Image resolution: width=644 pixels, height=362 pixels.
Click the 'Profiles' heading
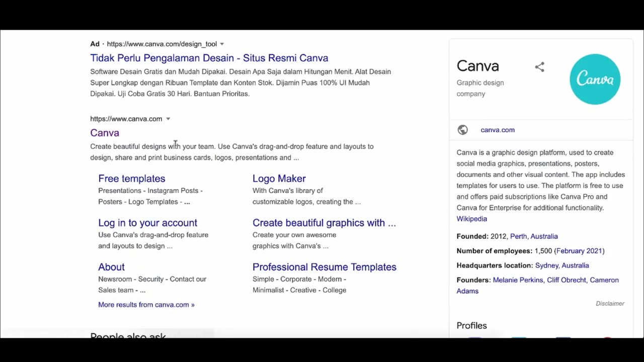(472, 326)
